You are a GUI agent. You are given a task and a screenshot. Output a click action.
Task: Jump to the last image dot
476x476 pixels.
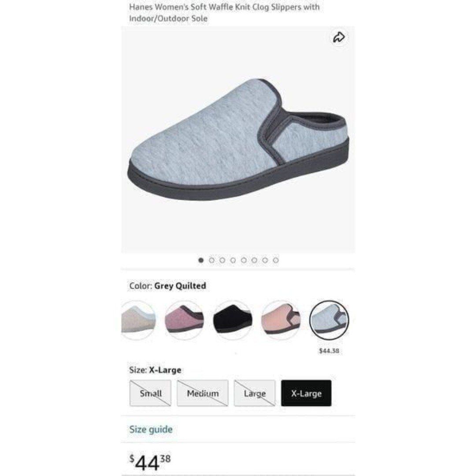275,260
